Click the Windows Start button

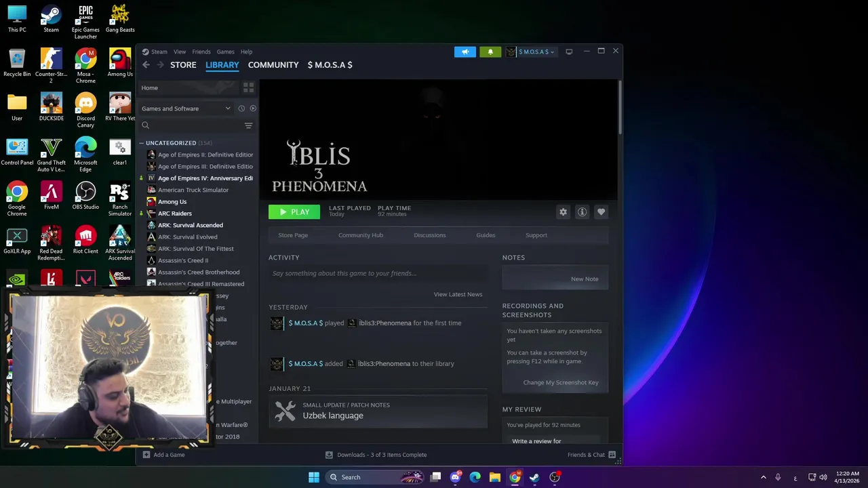click(x=314, y=477)
